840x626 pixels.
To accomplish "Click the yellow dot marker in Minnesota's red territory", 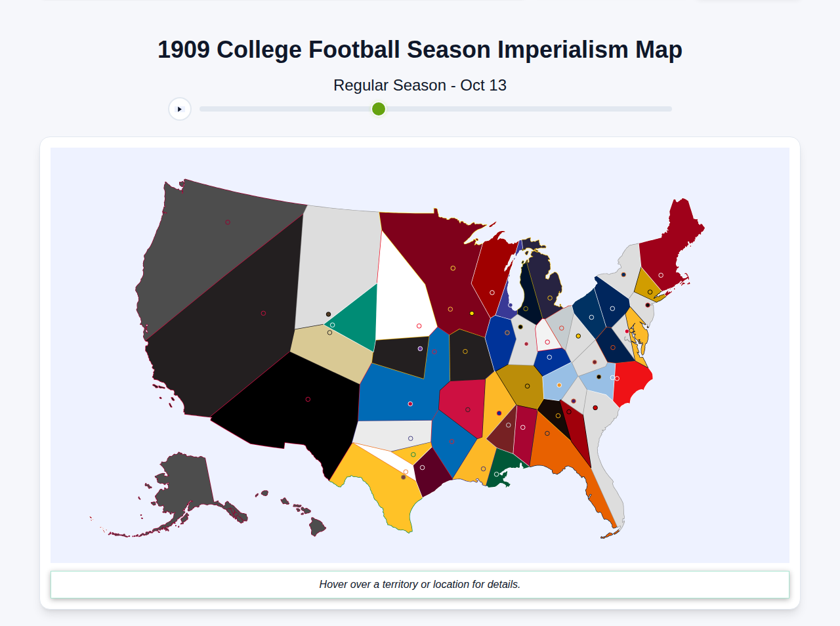I will pyautogui.click(x=472, y=313).
